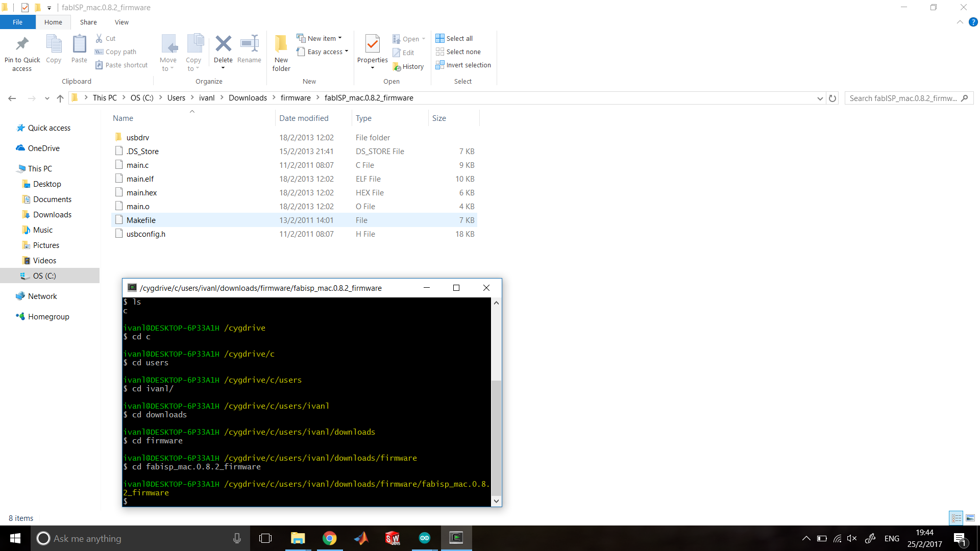Click Select all in ribbon
Image resolution: width=980 pixels, height=551 pixels.
(454, 38)
